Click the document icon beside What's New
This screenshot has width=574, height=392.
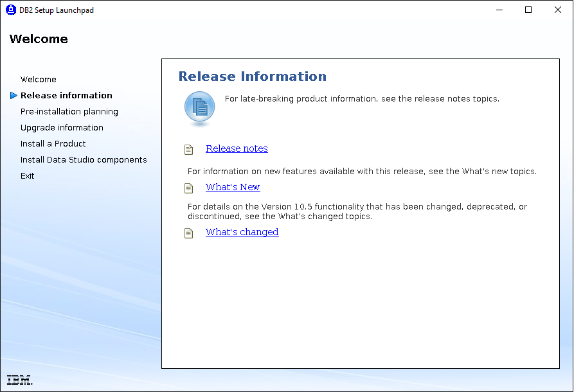click(x=188, y=188)
